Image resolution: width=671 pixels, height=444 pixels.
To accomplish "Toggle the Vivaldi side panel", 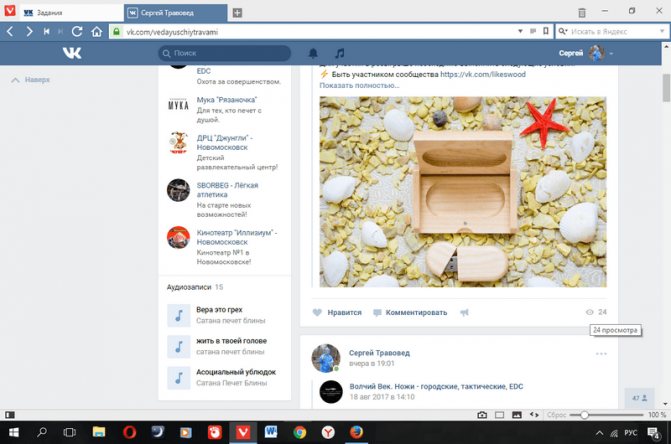I will pos(10,415).
